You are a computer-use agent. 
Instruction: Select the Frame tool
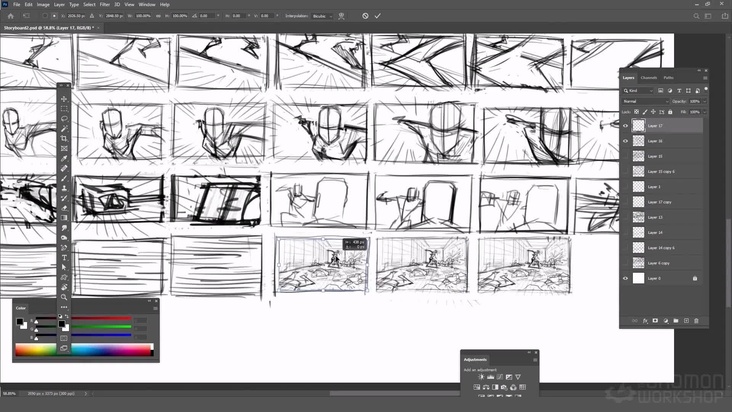(64, 148)
